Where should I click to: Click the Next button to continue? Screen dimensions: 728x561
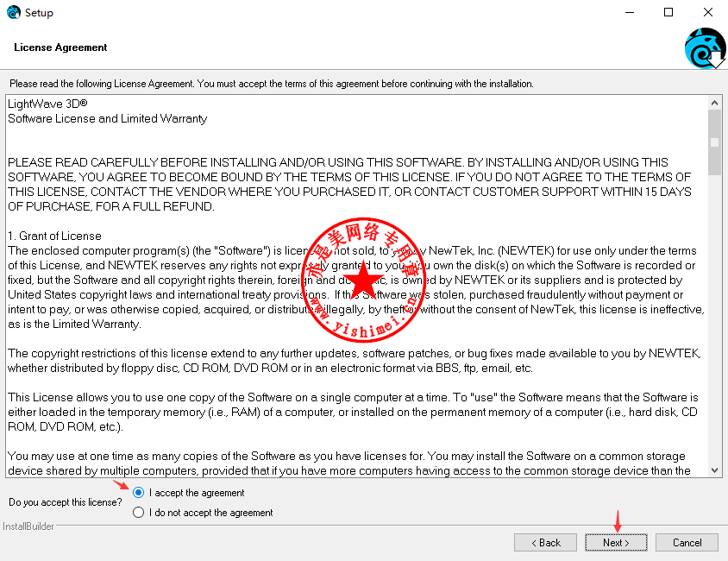tap(616, 542)
